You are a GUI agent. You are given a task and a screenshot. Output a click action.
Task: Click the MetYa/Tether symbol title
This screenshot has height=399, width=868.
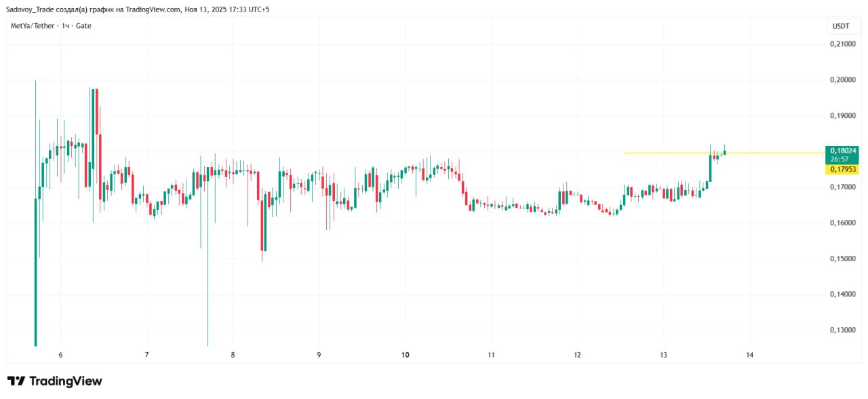(33, 26)
